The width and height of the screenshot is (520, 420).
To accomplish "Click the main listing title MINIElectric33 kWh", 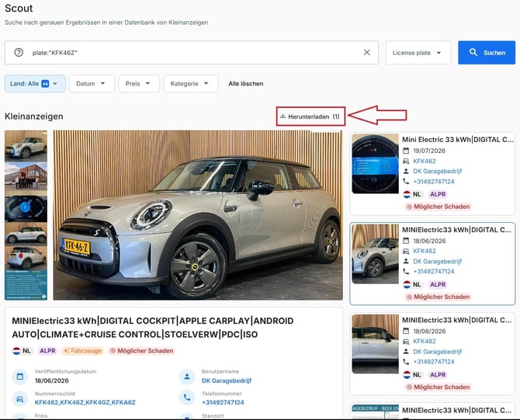I will (x=153, y=328).
